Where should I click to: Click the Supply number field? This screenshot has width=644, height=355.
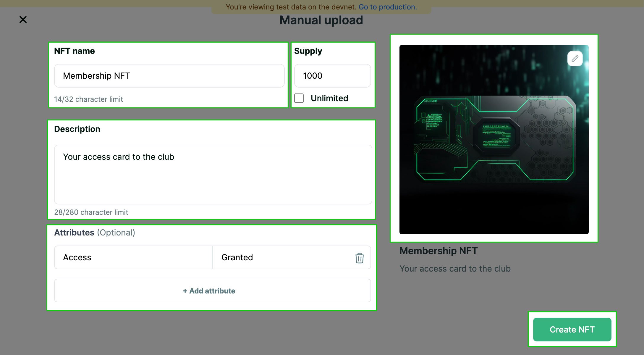[332, 76]
